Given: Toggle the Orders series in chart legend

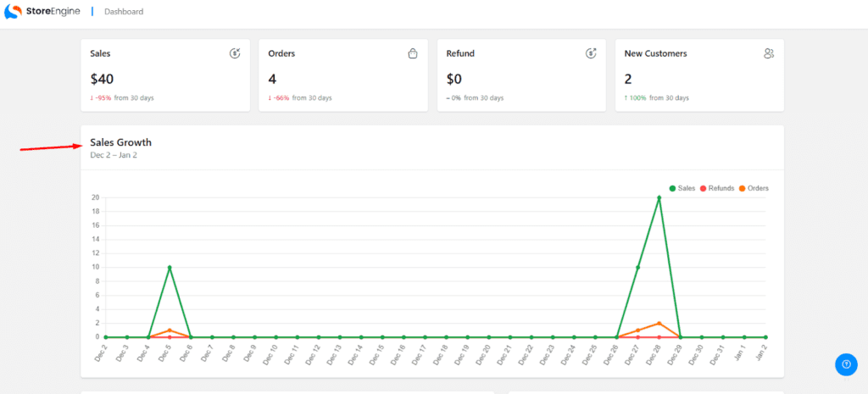Looking at the screenshot, I should [x=754, y=188].
